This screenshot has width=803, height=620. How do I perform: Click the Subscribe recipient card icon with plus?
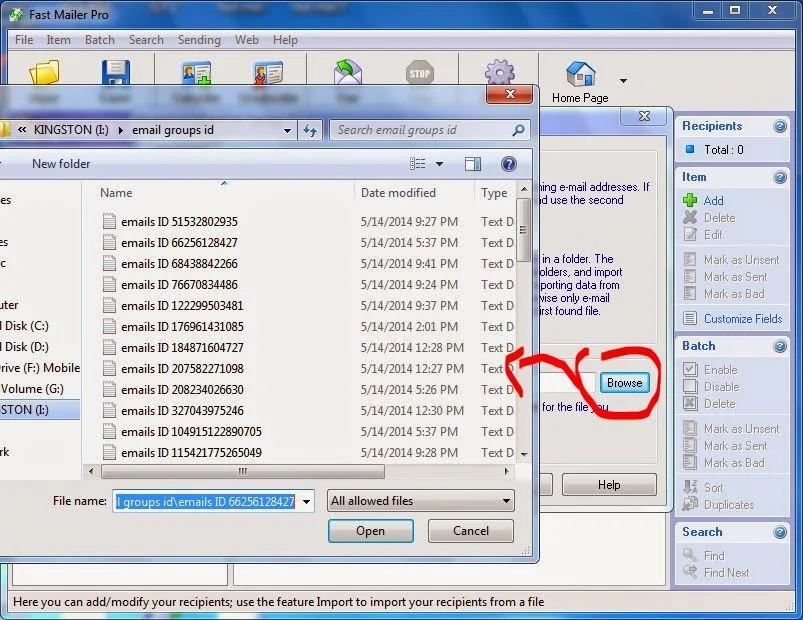click(x=197, y=73)
